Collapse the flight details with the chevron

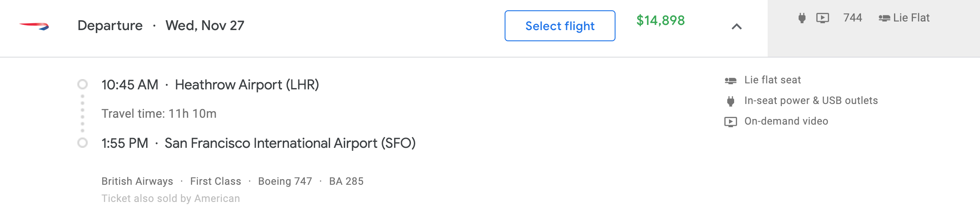[x=736, y=27]
